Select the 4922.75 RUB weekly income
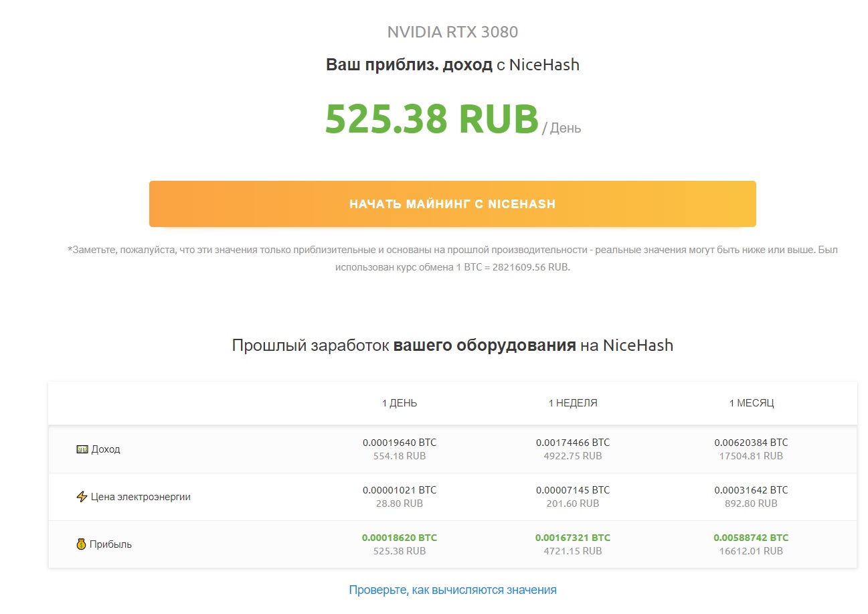Viewport: 868px width, 614px height. (573, 456)
